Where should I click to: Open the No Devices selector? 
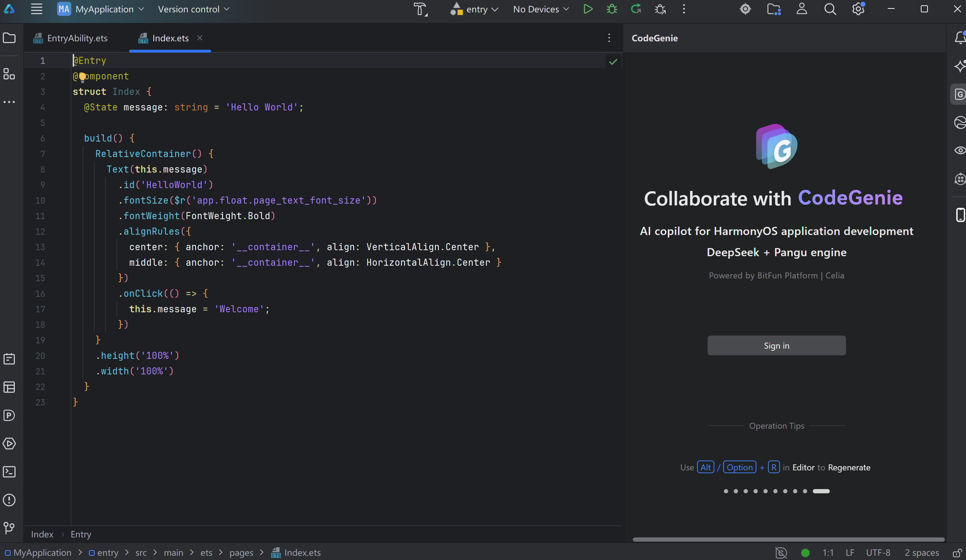[540, 9]
